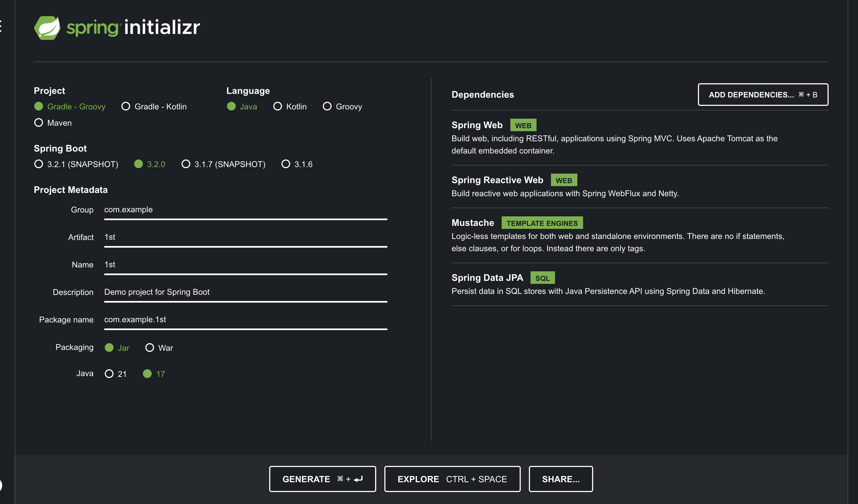858x504 pixels.
Task: Click the Spring Reactive Web dependency title
Action: (x=497, y=180)
